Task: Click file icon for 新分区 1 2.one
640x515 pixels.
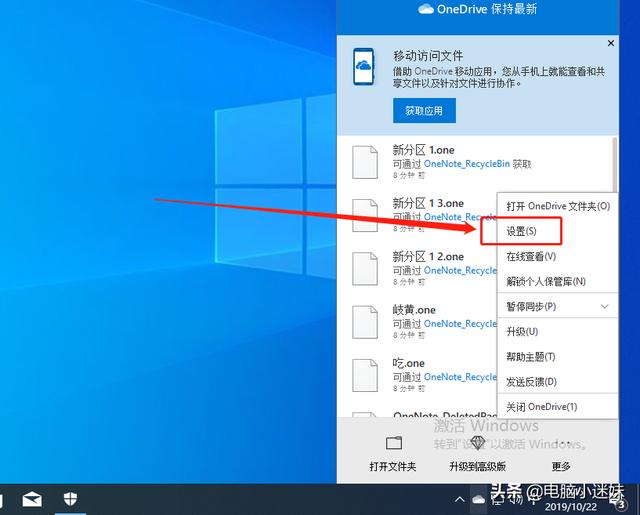Action: tap(365, 269)
